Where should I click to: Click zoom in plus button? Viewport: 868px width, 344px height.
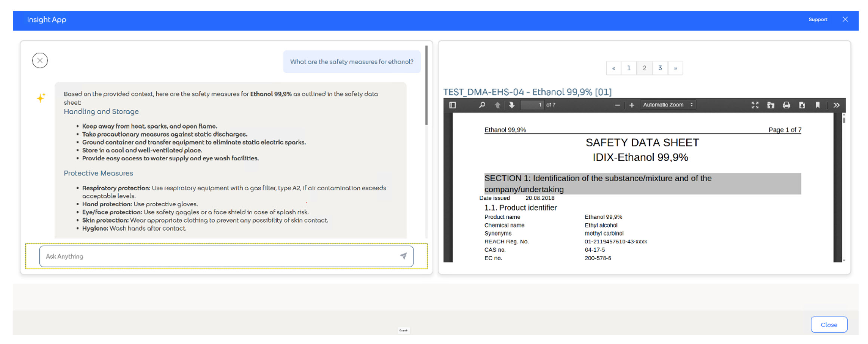pos(632,105)
